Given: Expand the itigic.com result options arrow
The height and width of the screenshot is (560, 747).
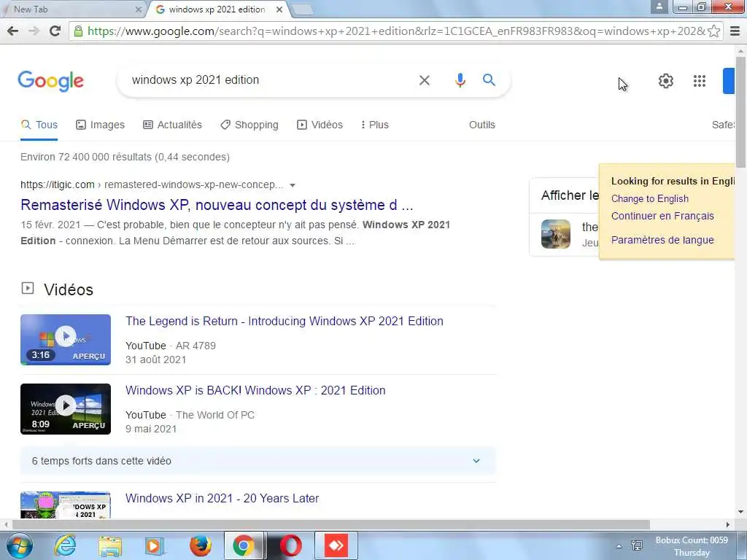Looking at the screenshot, I should point(293,185).
